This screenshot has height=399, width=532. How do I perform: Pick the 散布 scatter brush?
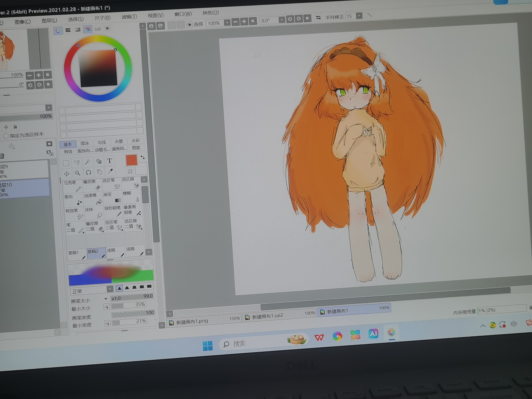pos(74,200)
